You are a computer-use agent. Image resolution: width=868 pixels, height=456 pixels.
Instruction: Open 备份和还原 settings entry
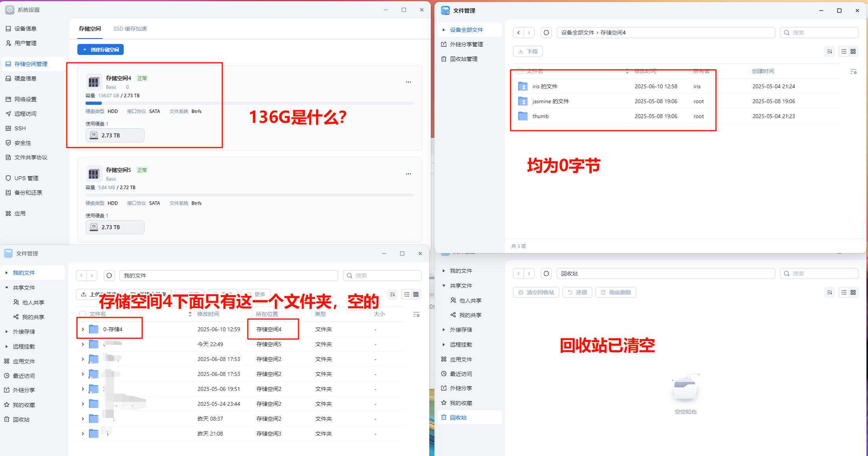[28, 193]
